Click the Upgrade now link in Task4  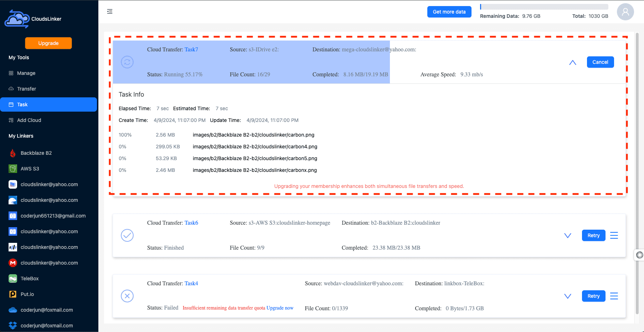pyautogui.click(x=280, y=308)
